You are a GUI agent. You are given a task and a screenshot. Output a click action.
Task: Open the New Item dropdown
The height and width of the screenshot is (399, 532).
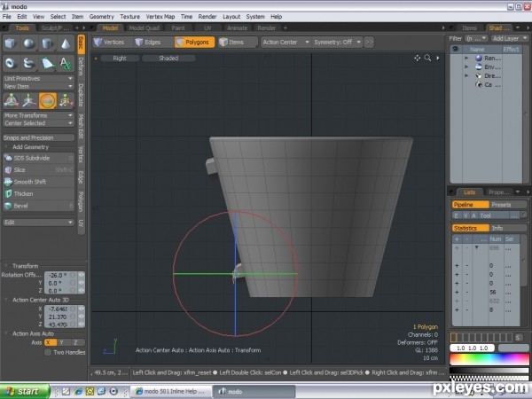point(38,86)
